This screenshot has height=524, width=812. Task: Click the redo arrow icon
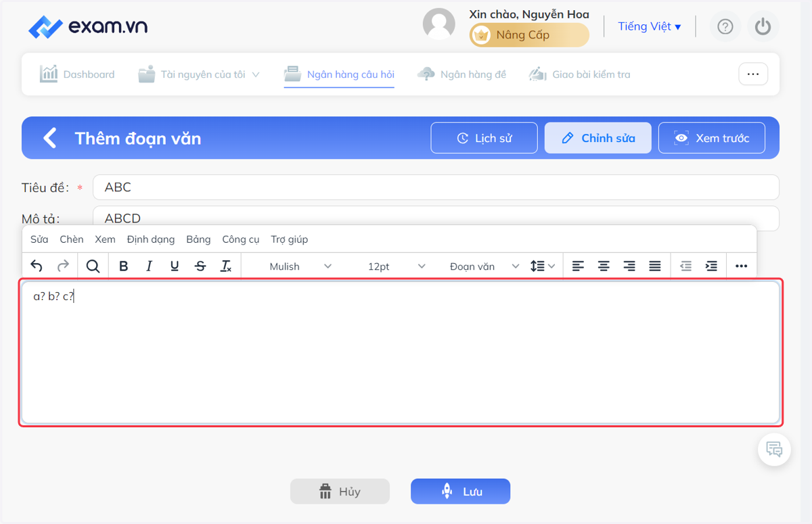click(63, 266)
